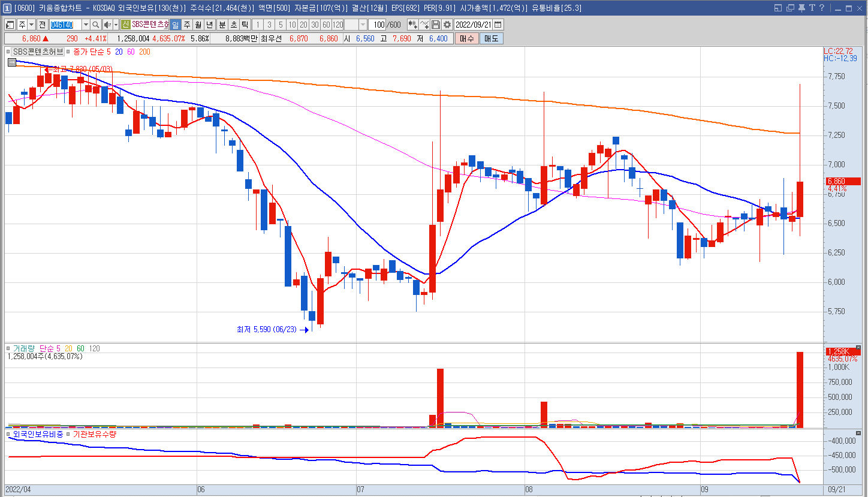Open the calendar date picker icon
868x497 pixels.
[x=498, y=25]
